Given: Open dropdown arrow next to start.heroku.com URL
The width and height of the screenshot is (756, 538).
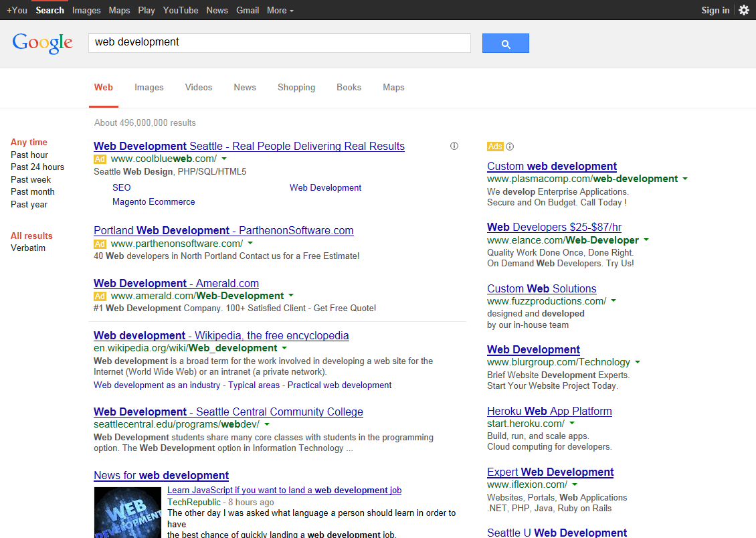Looking at the screenshot, I should tap(572, 424).
